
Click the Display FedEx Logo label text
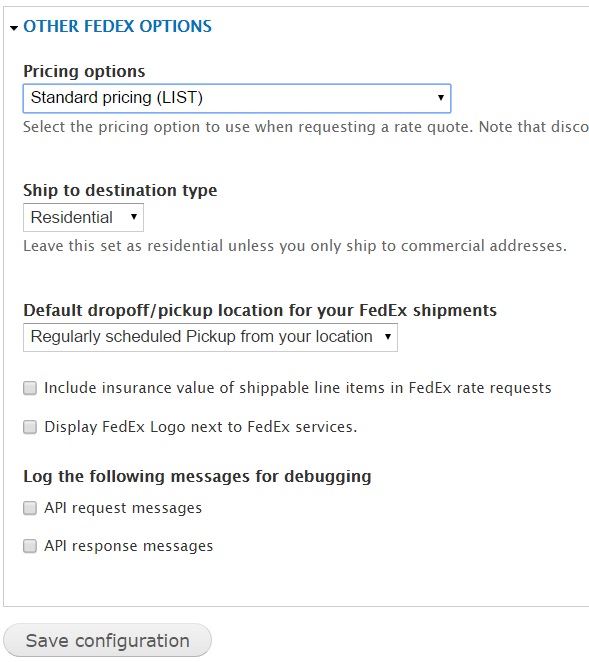point(201,427)
